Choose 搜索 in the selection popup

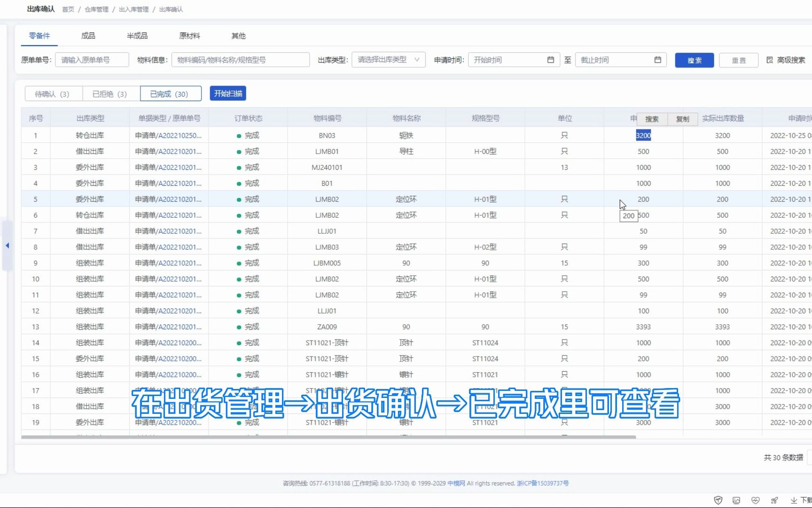[652, 119]
